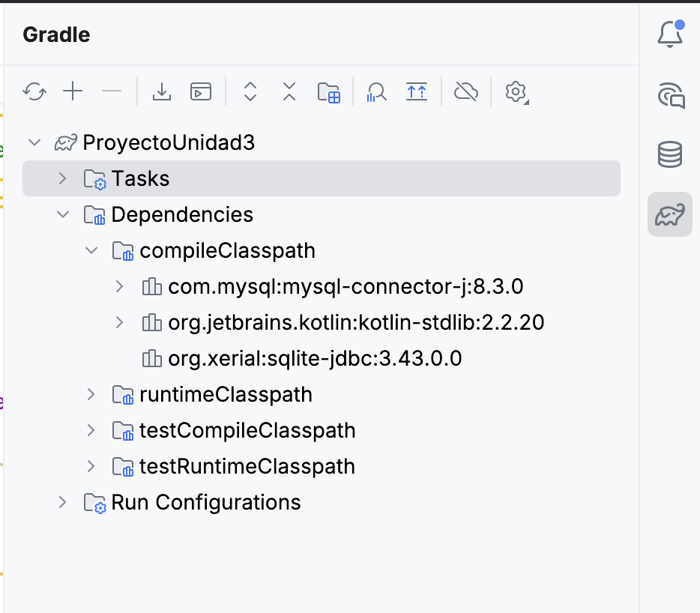Select the ProyectoUnidad3 root label
The image size is (700, 613).
[169, 143]
